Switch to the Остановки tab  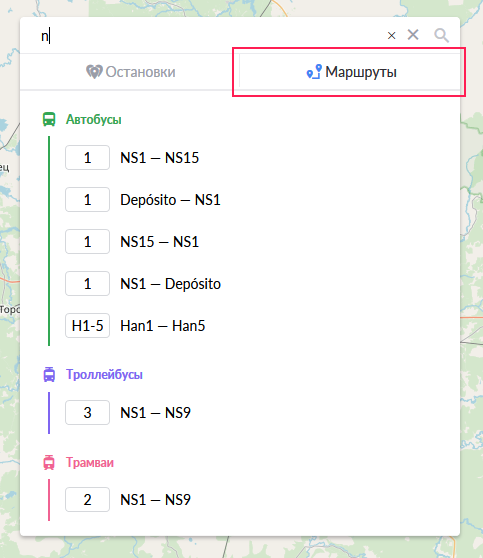click(130, 72)
